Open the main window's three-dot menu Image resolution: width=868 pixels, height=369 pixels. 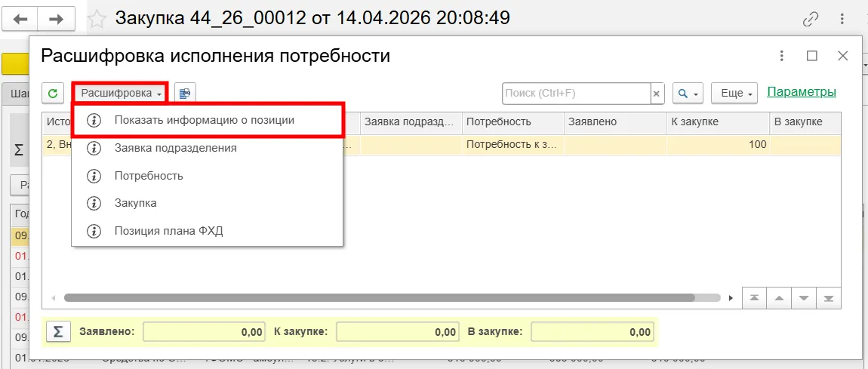842,20
